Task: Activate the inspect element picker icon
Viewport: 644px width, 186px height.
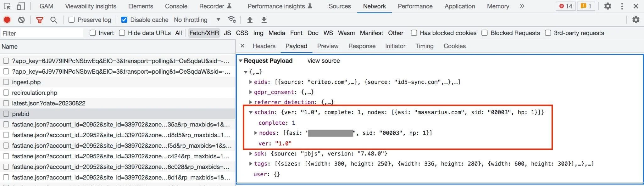Action: [x=7, y=6]
